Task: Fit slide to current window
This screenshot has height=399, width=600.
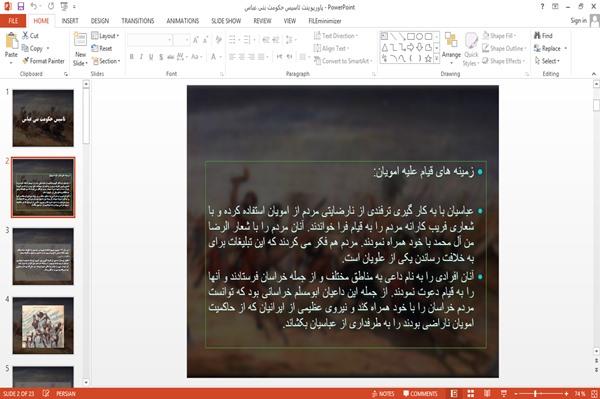Action: pos(594,394)
